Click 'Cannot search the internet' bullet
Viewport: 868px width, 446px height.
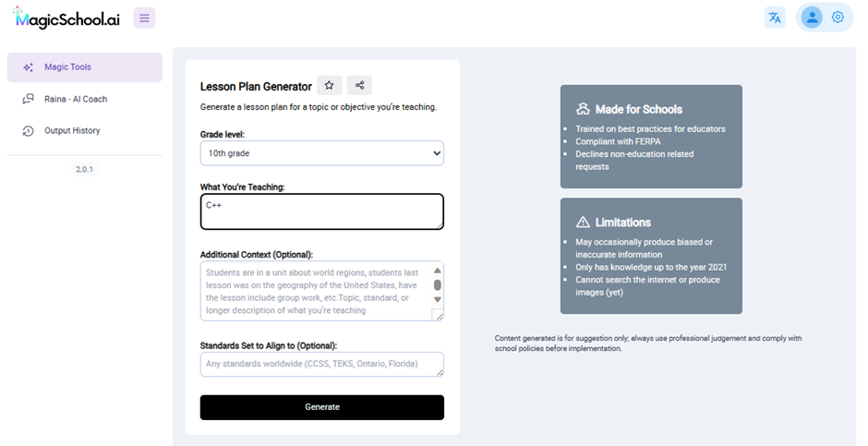647,286
